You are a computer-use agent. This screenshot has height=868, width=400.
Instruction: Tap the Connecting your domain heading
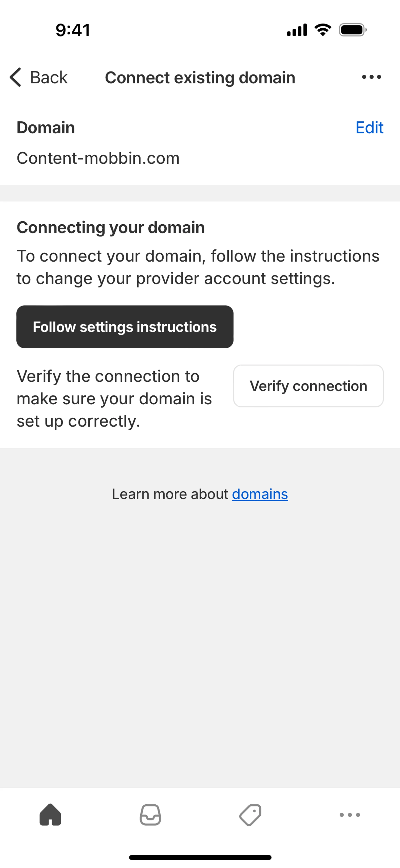(111, 228)
